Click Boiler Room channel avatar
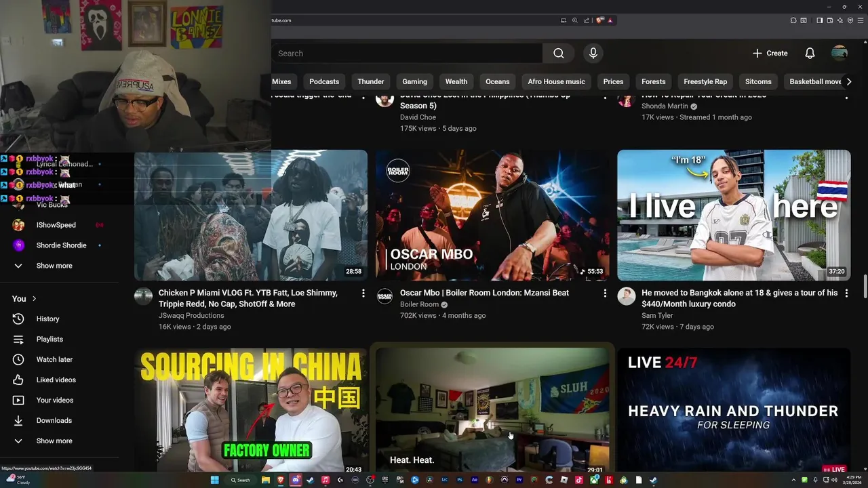The image size is (868, 488). click(384, 296)
